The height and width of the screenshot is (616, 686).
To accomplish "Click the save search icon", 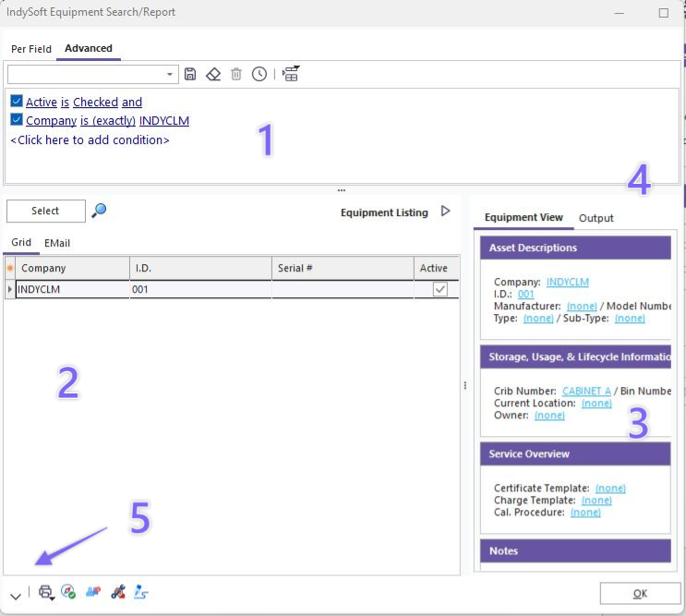I will coord(190,74).
